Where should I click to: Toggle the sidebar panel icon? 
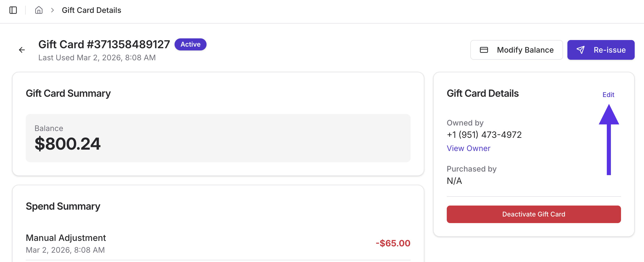(x=13, y=10)
